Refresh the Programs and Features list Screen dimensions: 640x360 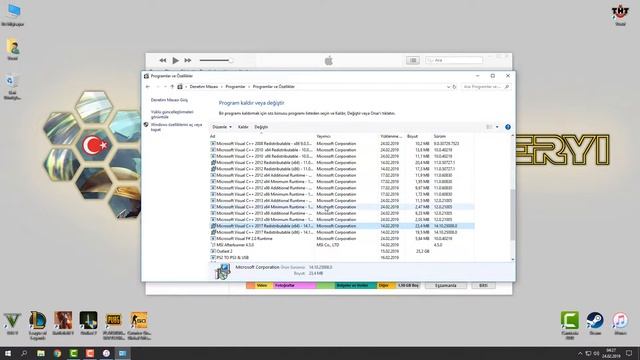[454, 87]
